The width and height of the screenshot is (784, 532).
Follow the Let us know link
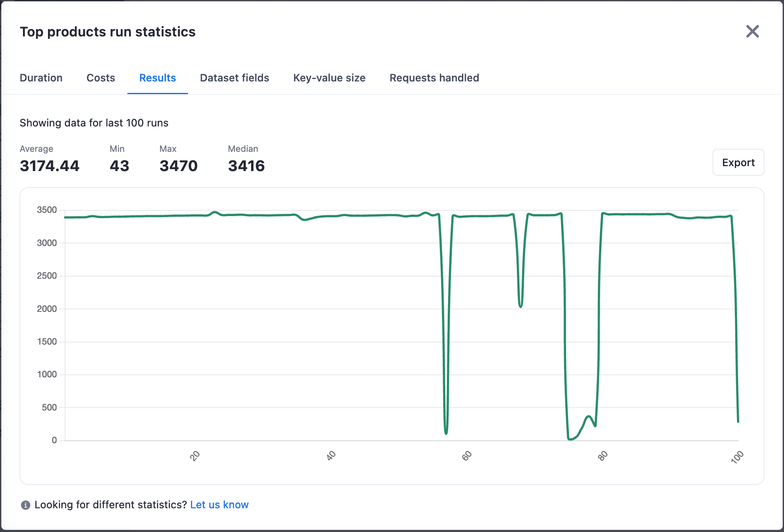click(220, 505)
